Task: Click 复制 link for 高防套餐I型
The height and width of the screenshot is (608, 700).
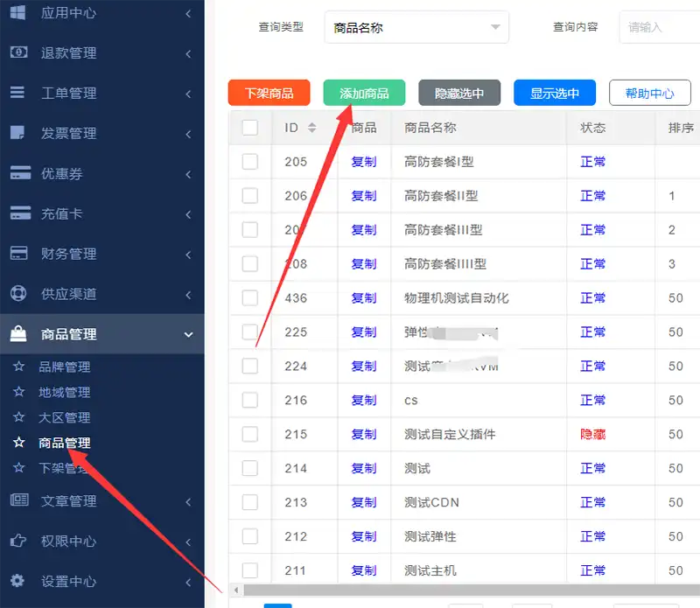Action: (x=364, y=162)
